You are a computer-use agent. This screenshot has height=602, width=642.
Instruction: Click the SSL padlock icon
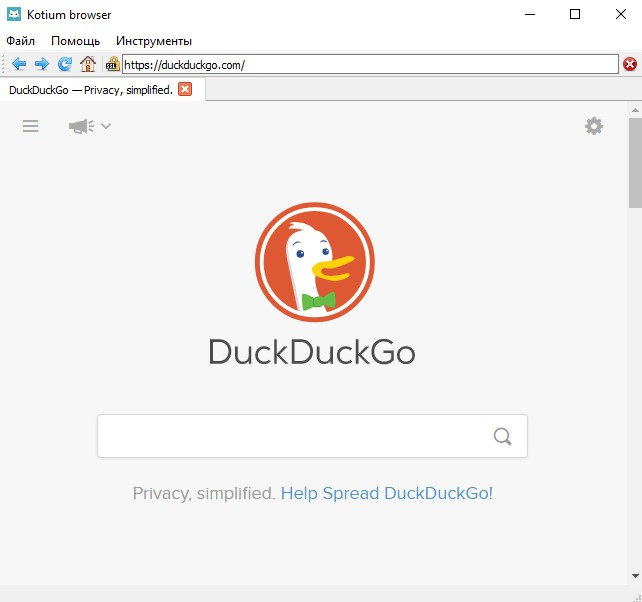(113, 64)
